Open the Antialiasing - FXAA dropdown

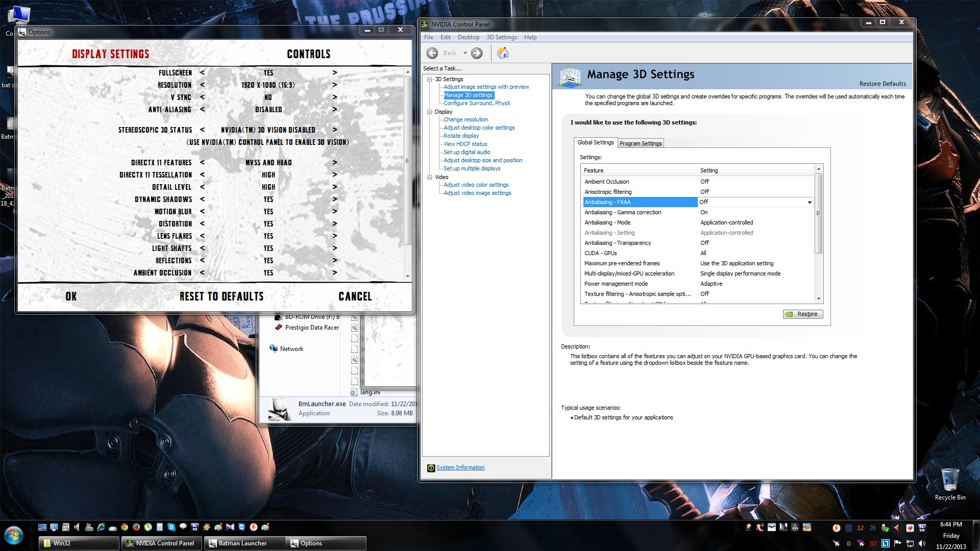click(810, 203)
